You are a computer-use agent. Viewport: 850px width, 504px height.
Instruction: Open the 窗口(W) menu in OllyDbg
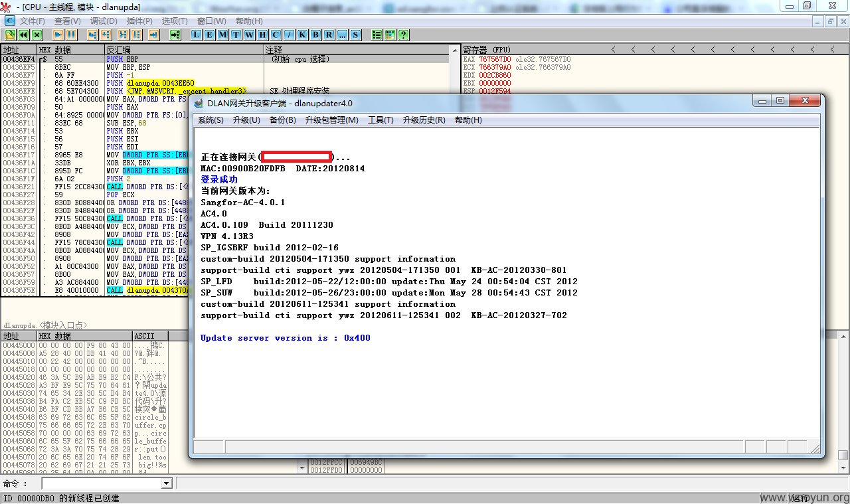pyautogui.click(x=212, y=21)
